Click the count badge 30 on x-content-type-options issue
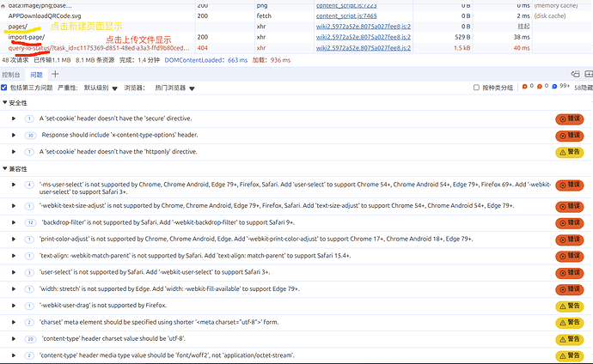The image size is (593, 364). (31, 135)
